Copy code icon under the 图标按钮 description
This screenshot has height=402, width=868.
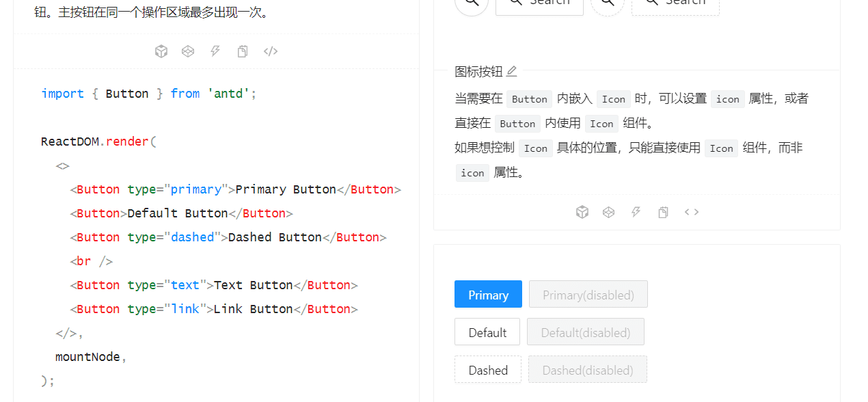pyautogui.click(x=663, y=212)
